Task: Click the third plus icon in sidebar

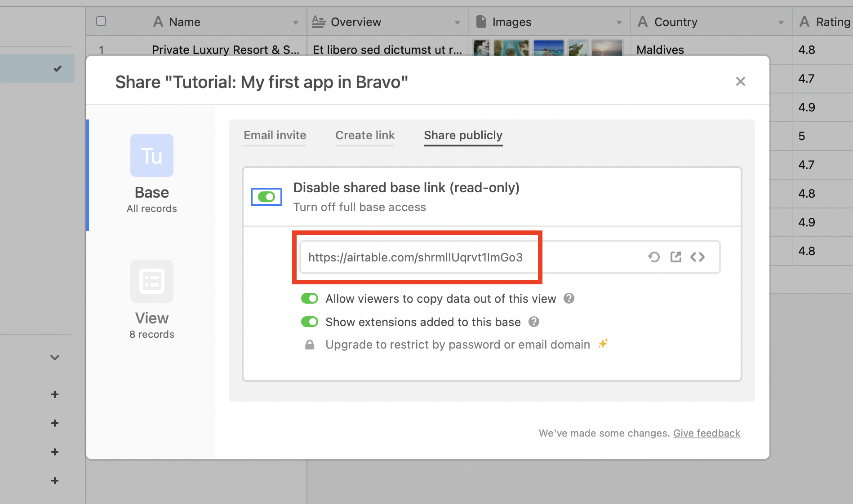Action: point(55,452)
